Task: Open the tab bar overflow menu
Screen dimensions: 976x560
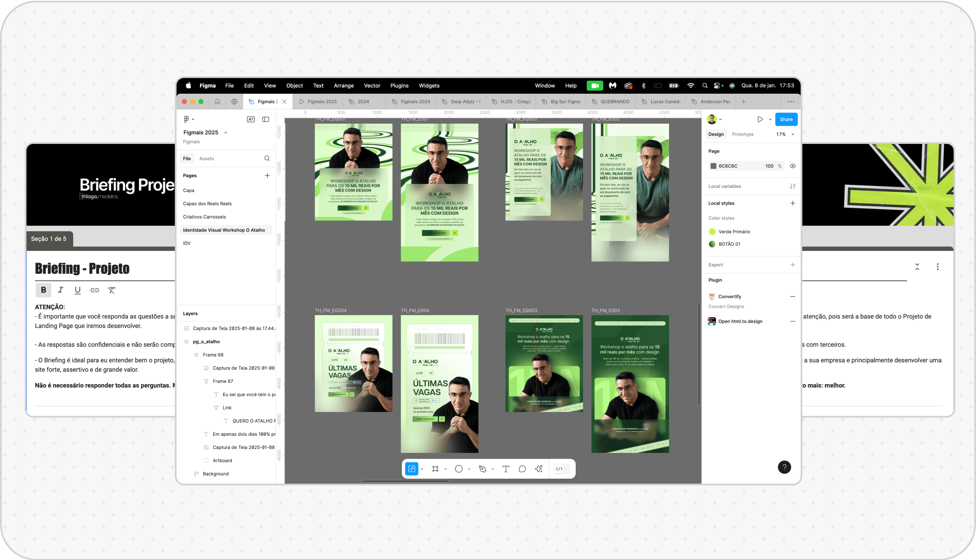Action: (791, 101)
